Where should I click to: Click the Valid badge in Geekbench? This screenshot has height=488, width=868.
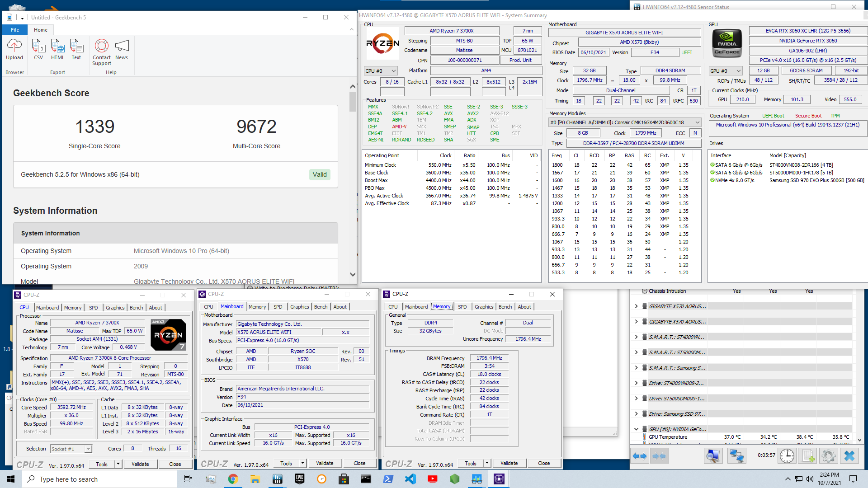[320, 175]
